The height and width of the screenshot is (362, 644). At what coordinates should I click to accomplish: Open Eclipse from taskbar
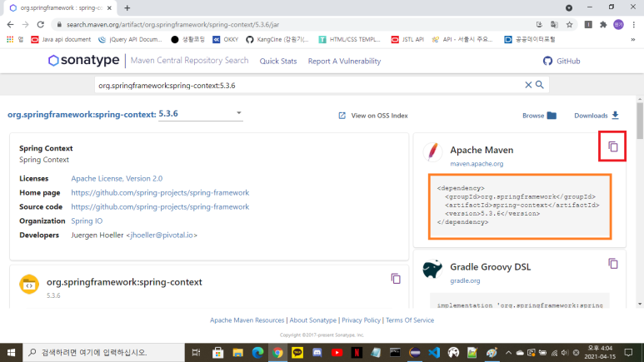[x=415, y=353]
